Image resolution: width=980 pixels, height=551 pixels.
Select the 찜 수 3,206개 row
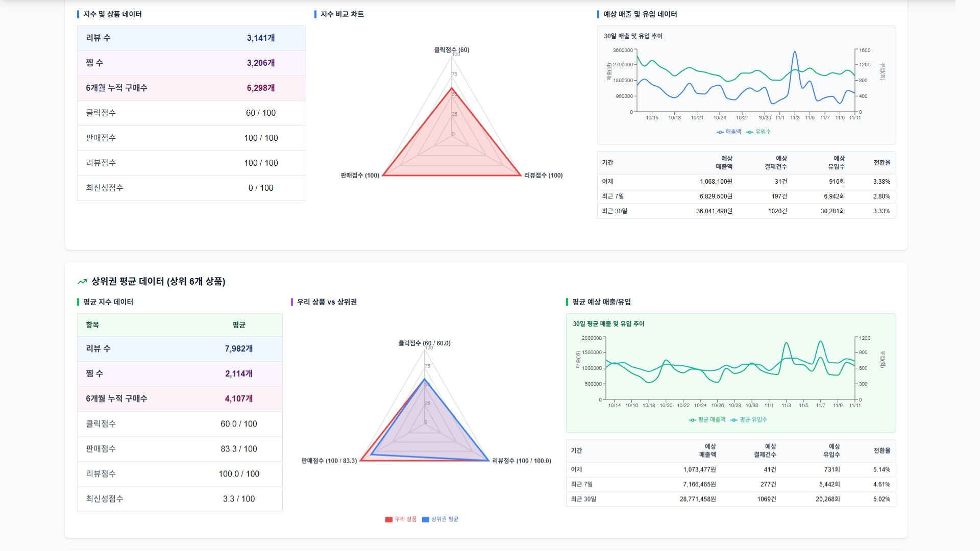[191, 63]
